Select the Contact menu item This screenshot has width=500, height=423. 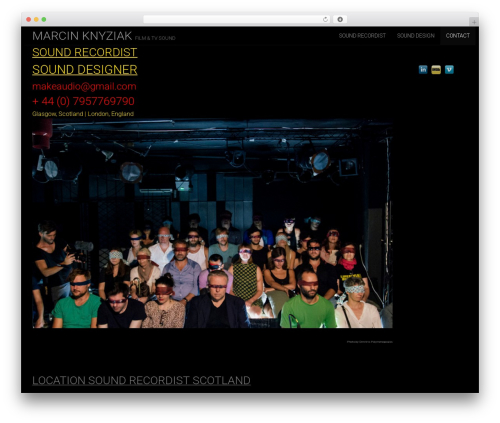tap(458, 36)
